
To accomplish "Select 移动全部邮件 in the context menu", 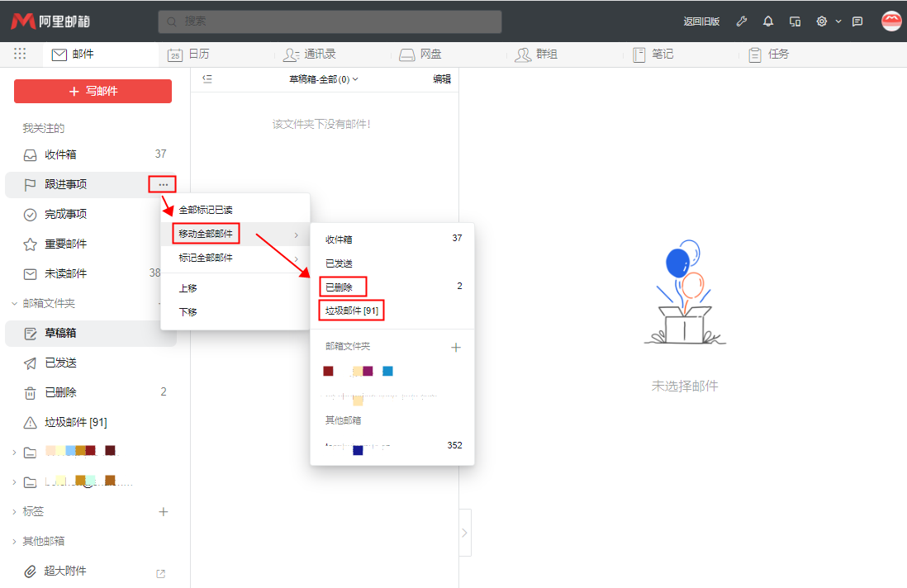I will [x=207, y=234].
